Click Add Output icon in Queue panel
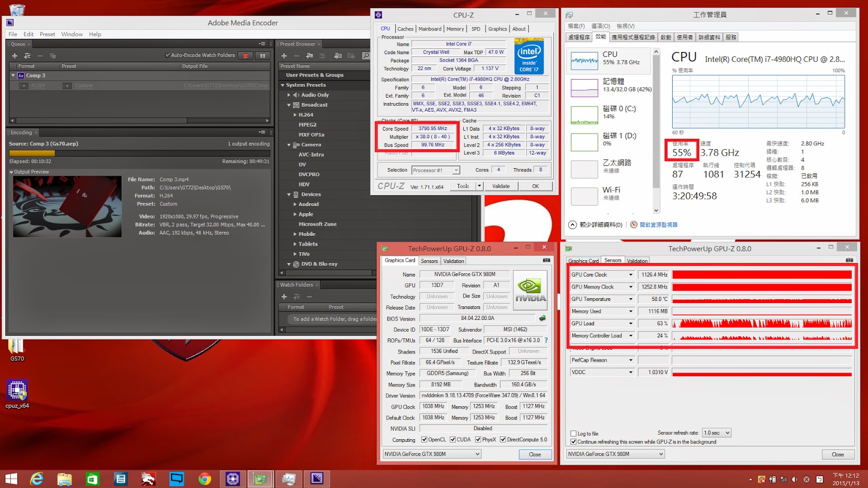The height and width of the screenshot is (488, 868). tap(27, 56)
